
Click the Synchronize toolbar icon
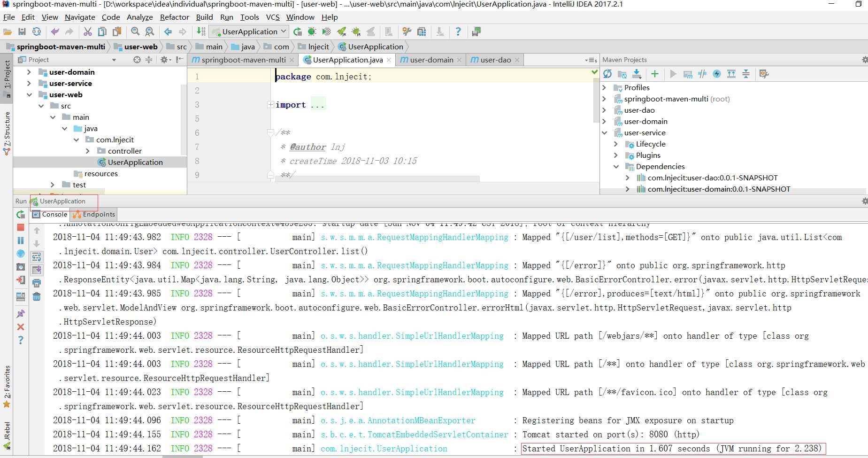coord(37,31)
